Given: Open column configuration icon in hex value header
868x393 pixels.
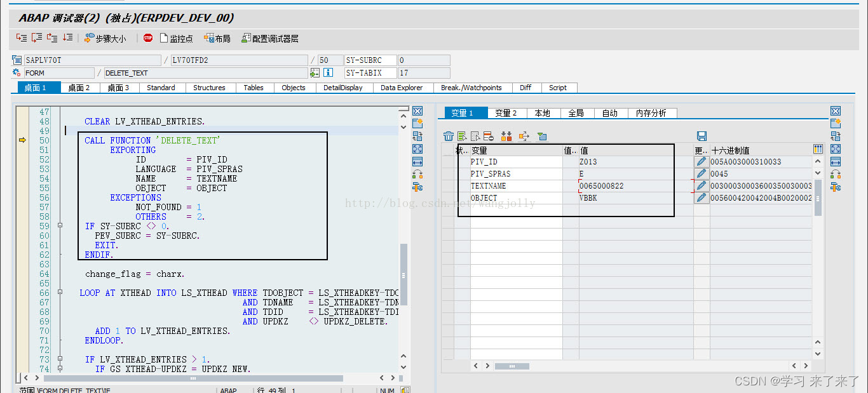Looking at the screenshot, I should tap(818, 149).
